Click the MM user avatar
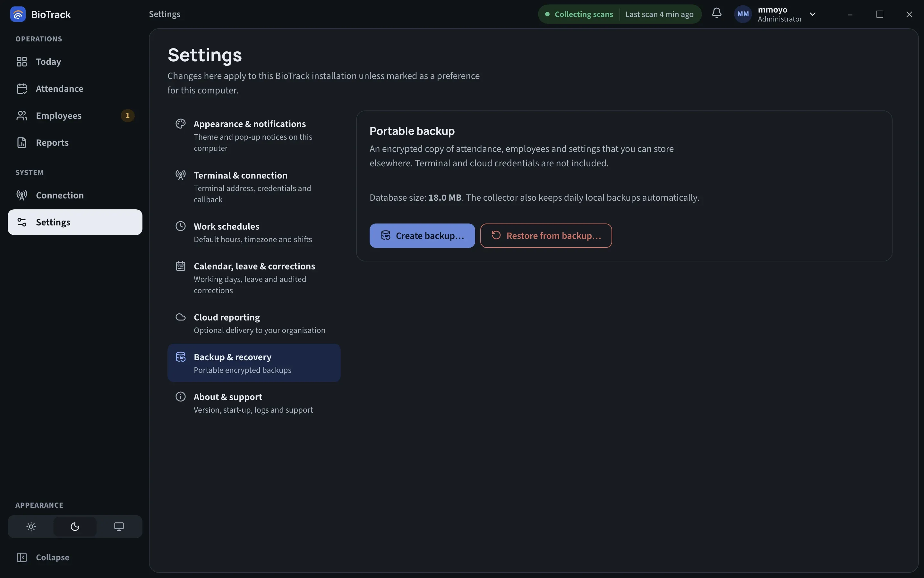This screenshot has width=924, height=578. pyautogui.click(x=743, y=14)
